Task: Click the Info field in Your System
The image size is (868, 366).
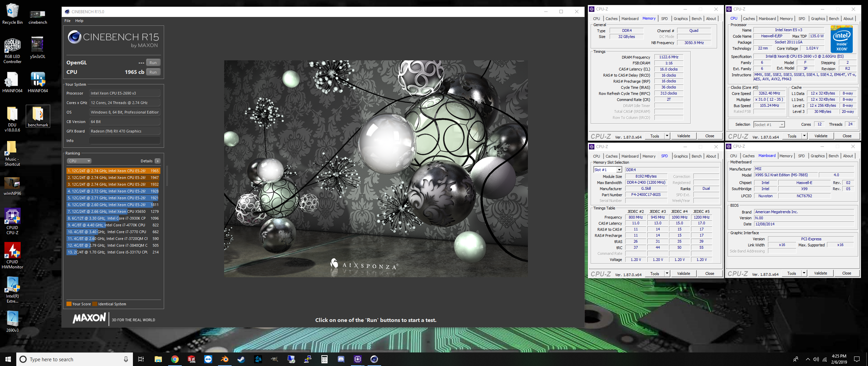Action: pyautogui.click(x=124, y=141)
